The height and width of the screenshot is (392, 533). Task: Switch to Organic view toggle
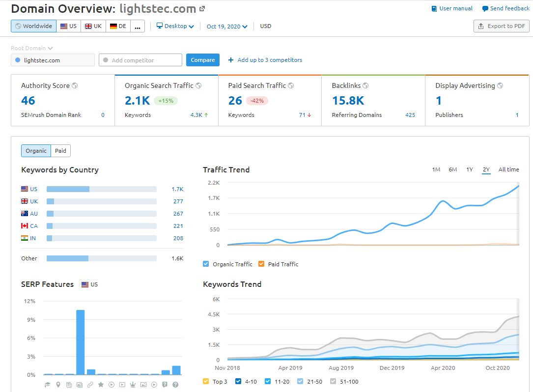click(x=36, y=151)
